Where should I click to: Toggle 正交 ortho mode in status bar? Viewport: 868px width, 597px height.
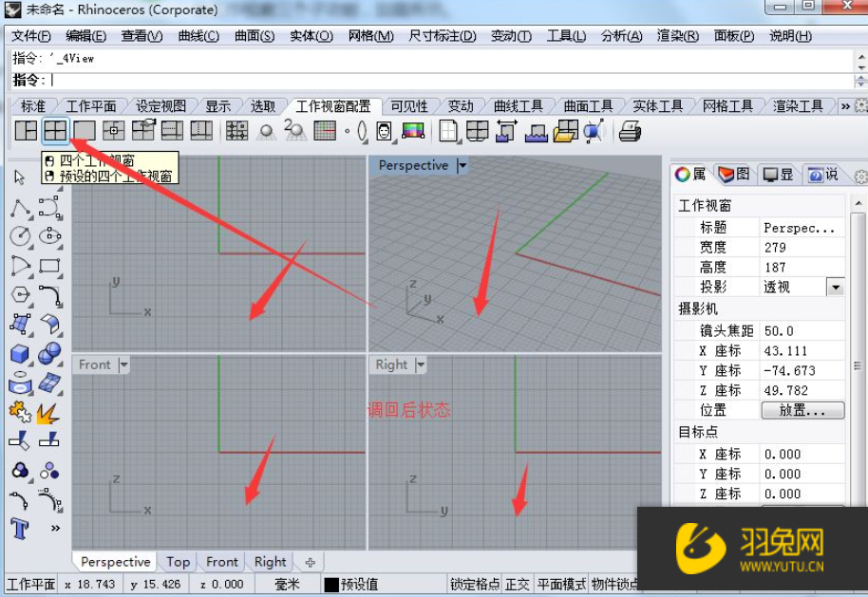(x=518, y=585)
